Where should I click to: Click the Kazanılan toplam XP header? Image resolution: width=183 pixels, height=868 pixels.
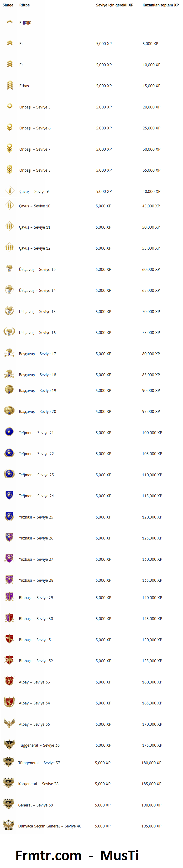[x=160, y=5]
